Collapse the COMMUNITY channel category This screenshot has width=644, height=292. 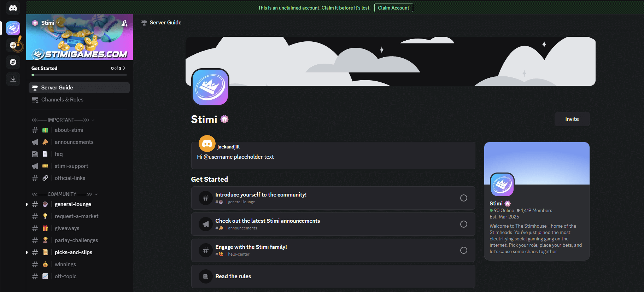point(64,194)
